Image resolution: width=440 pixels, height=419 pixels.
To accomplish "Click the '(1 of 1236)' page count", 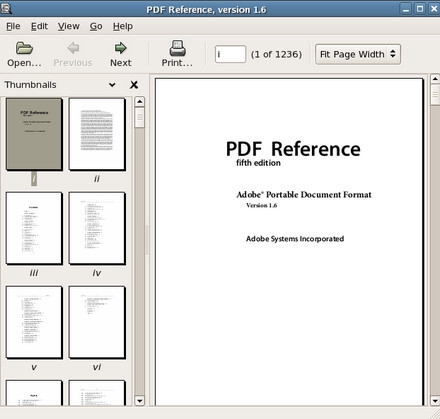I will pos(276,54).
